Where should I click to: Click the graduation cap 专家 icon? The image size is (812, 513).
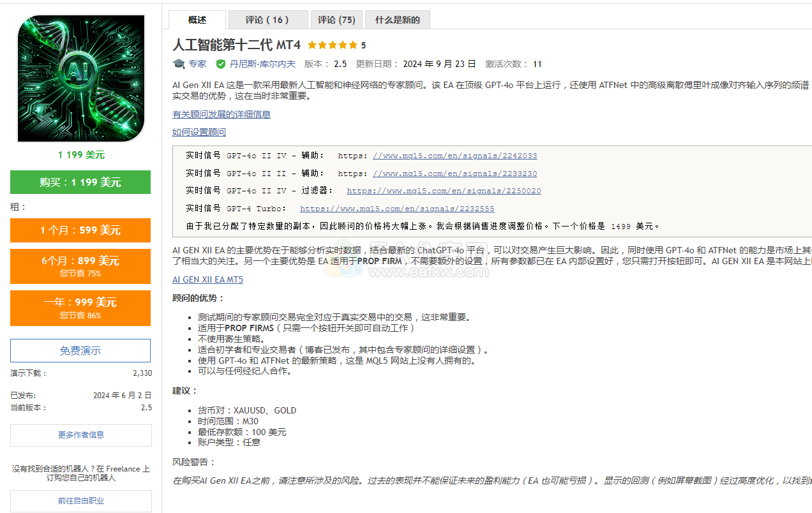click(x=179, y=64)
